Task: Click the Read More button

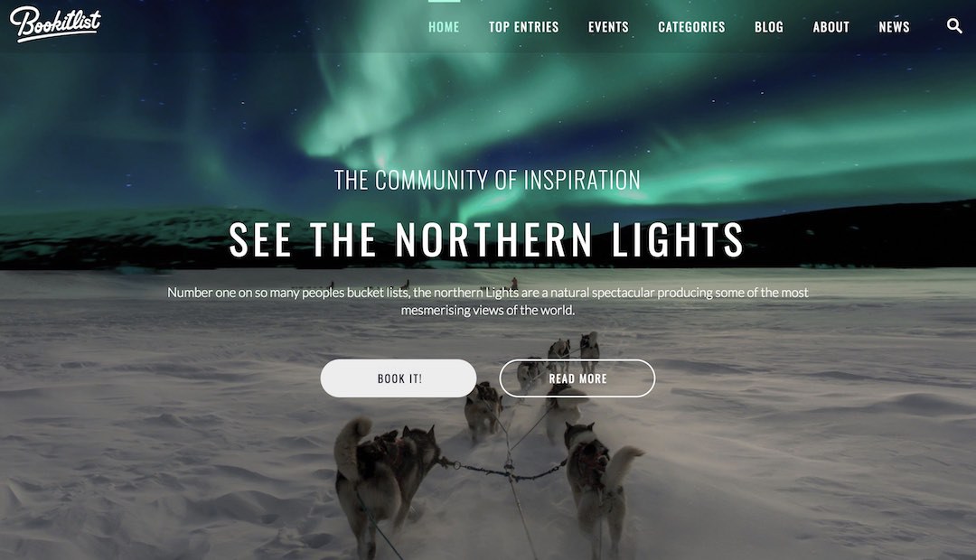Action: (577, 378)
